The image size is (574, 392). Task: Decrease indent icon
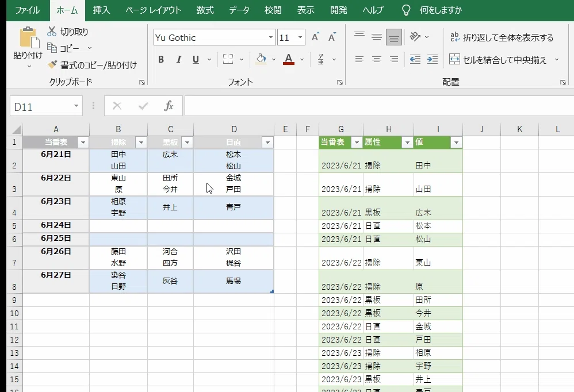[x=415, y=59]
